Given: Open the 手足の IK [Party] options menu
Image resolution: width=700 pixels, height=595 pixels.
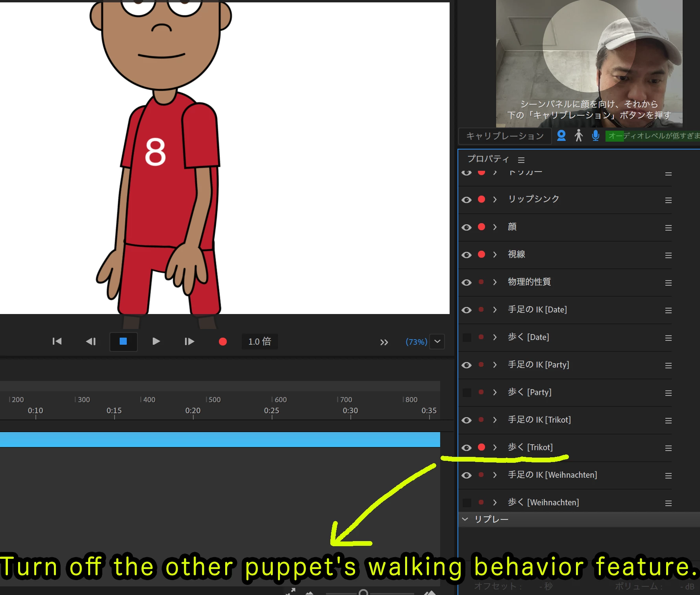Looking at the screenshot, I should (668, 366).
